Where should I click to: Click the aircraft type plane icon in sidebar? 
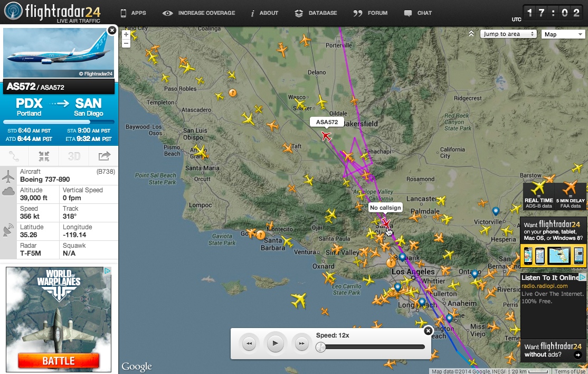pos(8,176)
